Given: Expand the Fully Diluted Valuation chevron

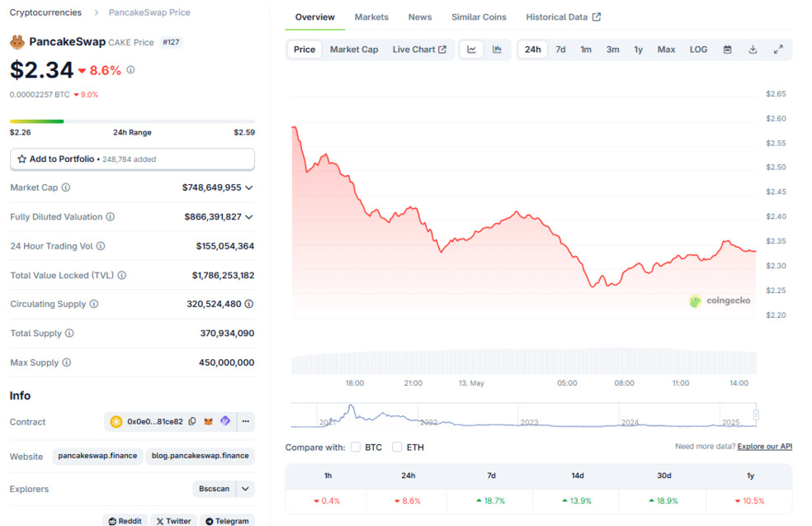Looking at the screenshot, I should pyautogui.click(x=249, y=217).
